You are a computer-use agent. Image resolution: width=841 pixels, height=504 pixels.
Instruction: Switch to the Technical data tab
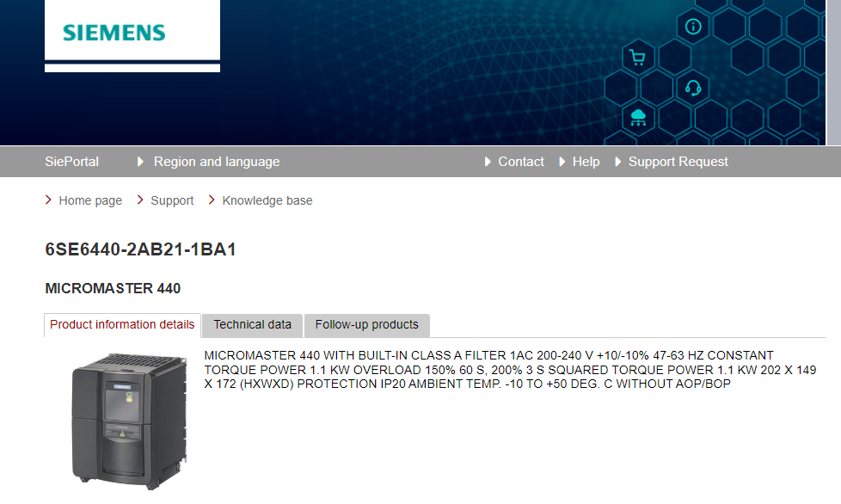click(252, 325)
